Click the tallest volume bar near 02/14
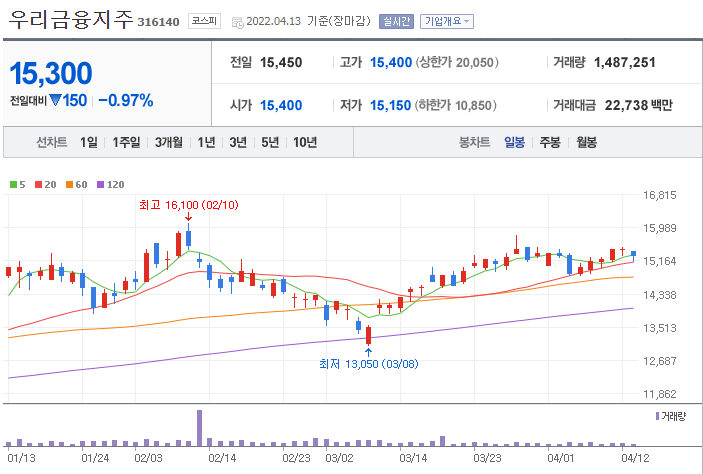The height and width of the screenshot is (474, 703). tap(200, 428)
